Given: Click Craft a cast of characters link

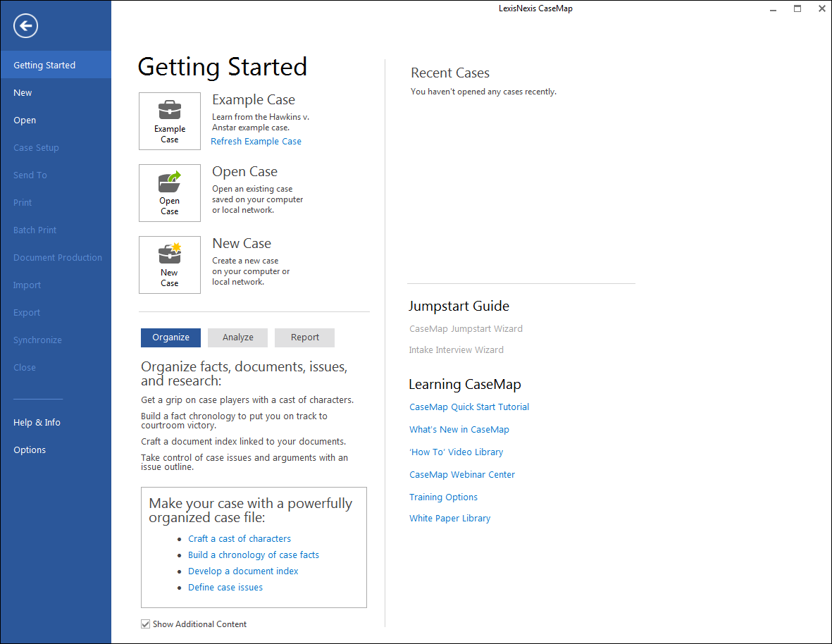Looking at the screenshot, I should pos(240,538).
